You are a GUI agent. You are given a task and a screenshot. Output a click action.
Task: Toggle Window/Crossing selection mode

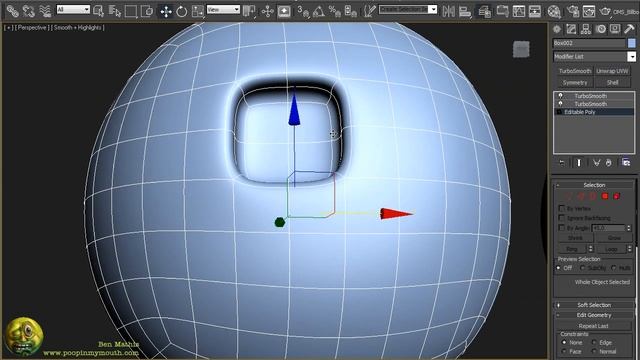click(x=147, y=11)
